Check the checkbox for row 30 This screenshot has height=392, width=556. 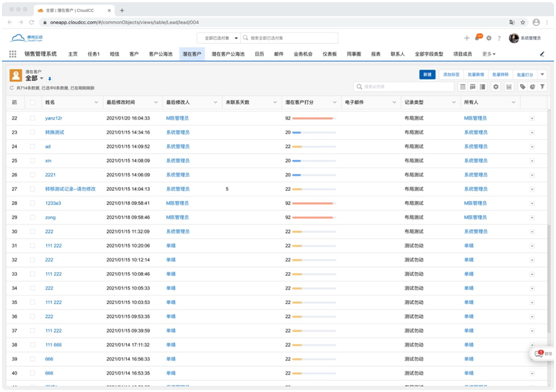point(33,232)
